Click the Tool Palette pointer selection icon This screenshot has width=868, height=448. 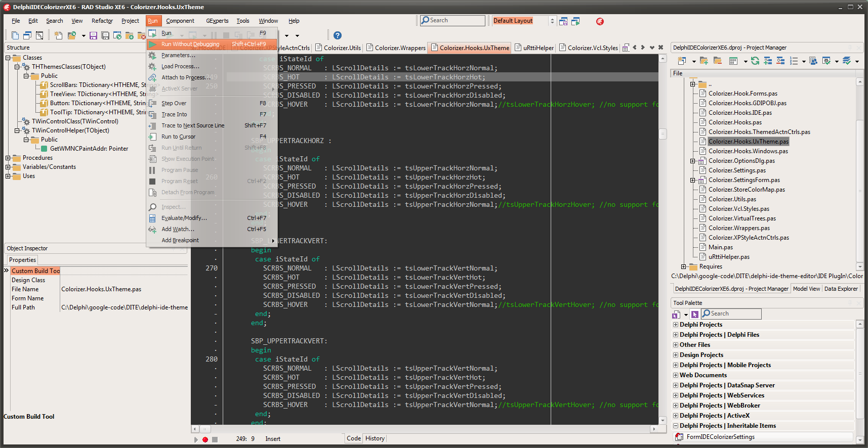click(695, 314)
